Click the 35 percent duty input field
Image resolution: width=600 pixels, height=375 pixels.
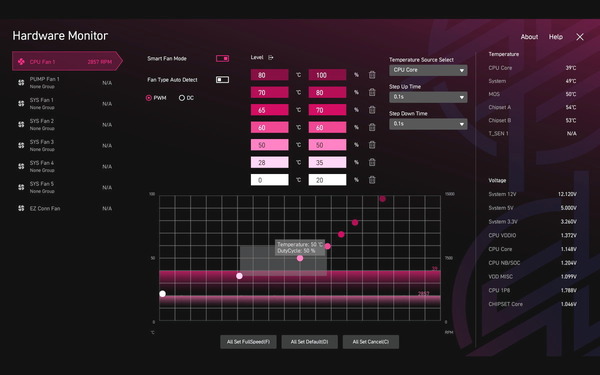click(x=327, y=162)
